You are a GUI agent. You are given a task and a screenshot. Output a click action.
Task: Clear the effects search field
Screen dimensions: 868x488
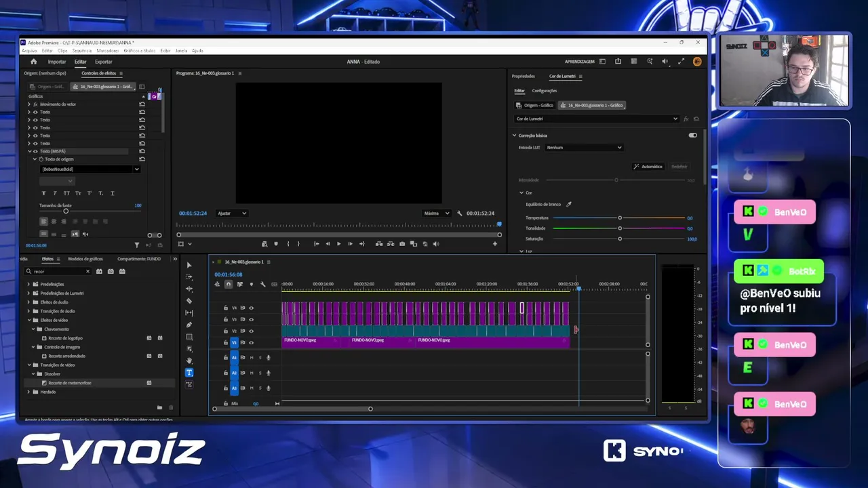(87, 271)
